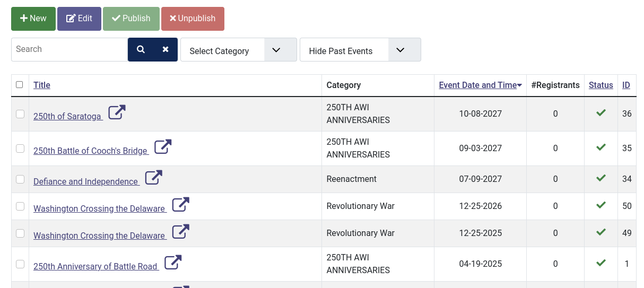This screenshot has width=644, height=288.
Task: Check Washington Crossing 12-25-2025 row checkbox
Action: click(x=20, y=233)
